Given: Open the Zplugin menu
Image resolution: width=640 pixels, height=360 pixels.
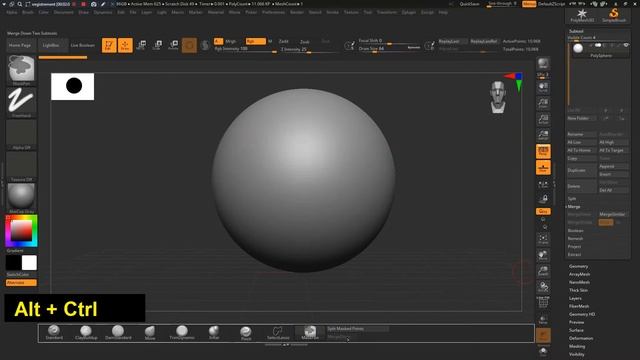Looking at the screenshot, I should point(409,13).
